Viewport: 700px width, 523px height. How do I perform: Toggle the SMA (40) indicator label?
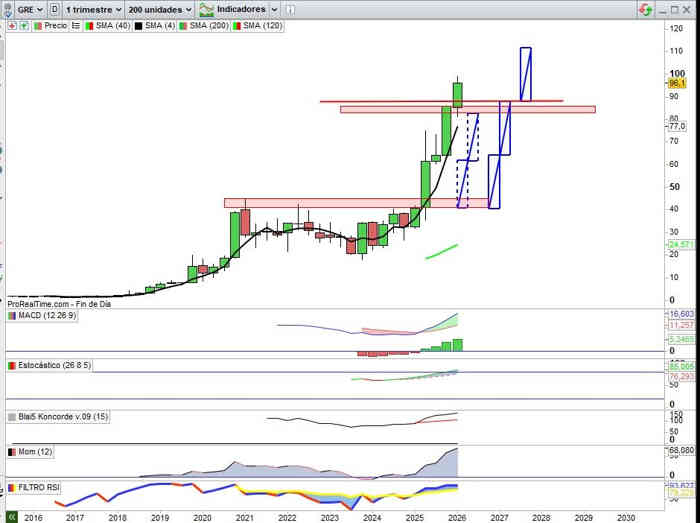[x=111, y=25]
